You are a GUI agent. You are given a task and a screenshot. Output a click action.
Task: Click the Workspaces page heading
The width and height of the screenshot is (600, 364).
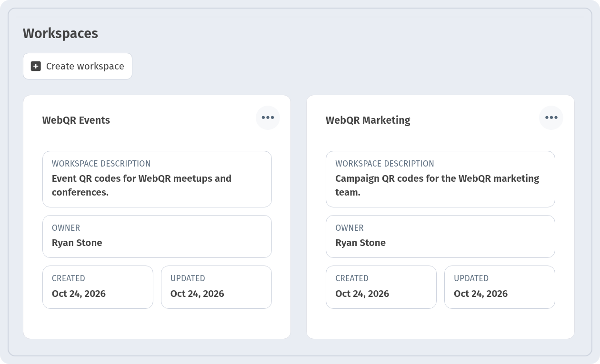point(60,33)
